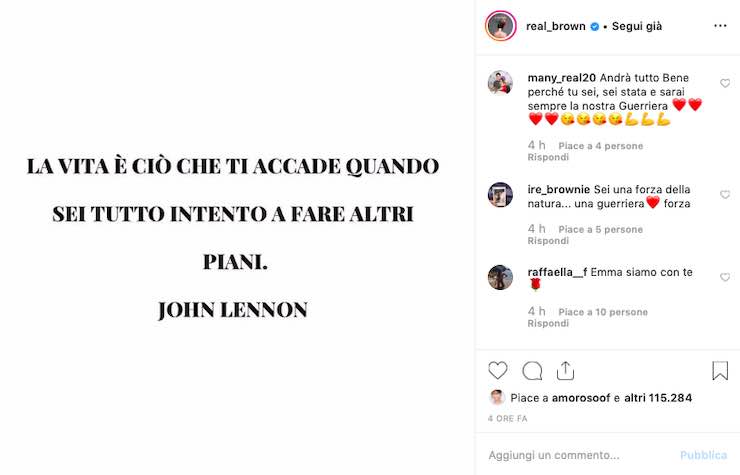The image size is (740, 475).
Task: Like ire_brownie's comment
Action: click(725, 195)
